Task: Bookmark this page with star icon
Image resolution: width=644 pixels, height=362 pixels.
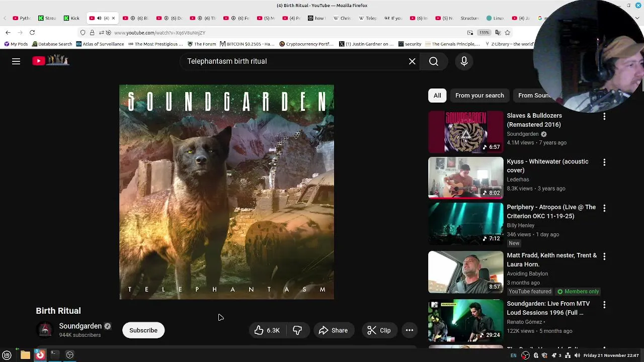Action: 508,33
